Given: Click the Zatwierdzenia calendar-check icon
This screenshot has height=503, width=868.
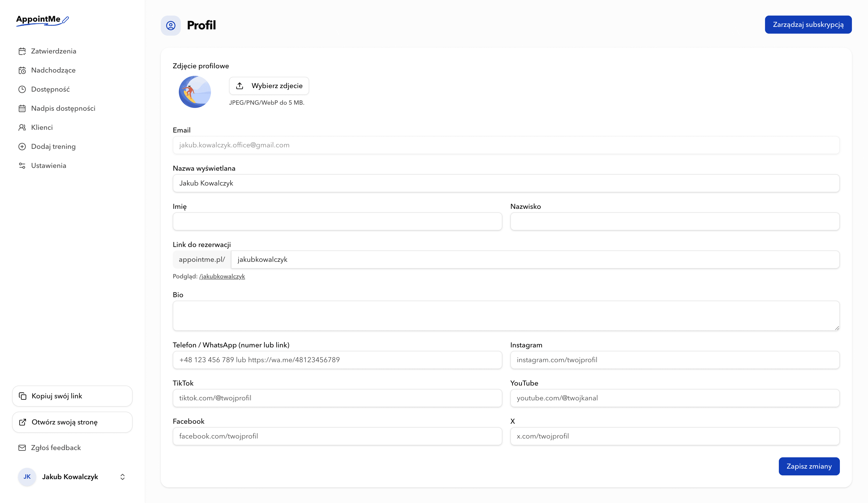Looking at the screenshot, I should pos(22,51).
